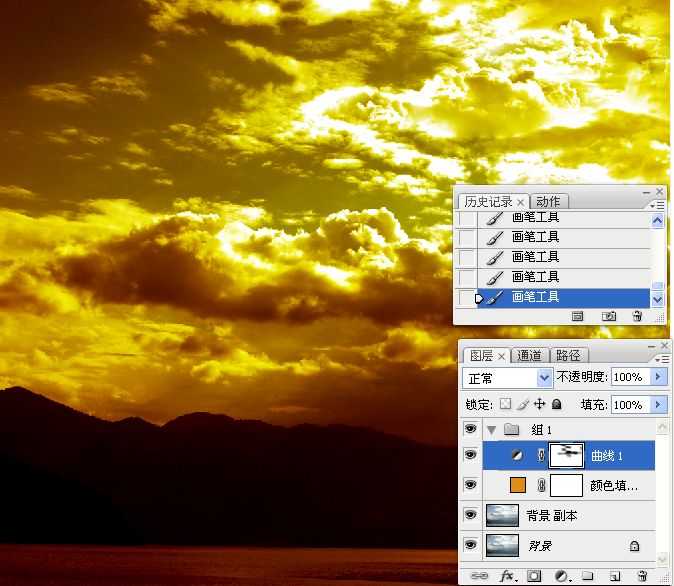Delete layer with Layers panel trash icon
674x586 pixels.
[x=642, y=576]
